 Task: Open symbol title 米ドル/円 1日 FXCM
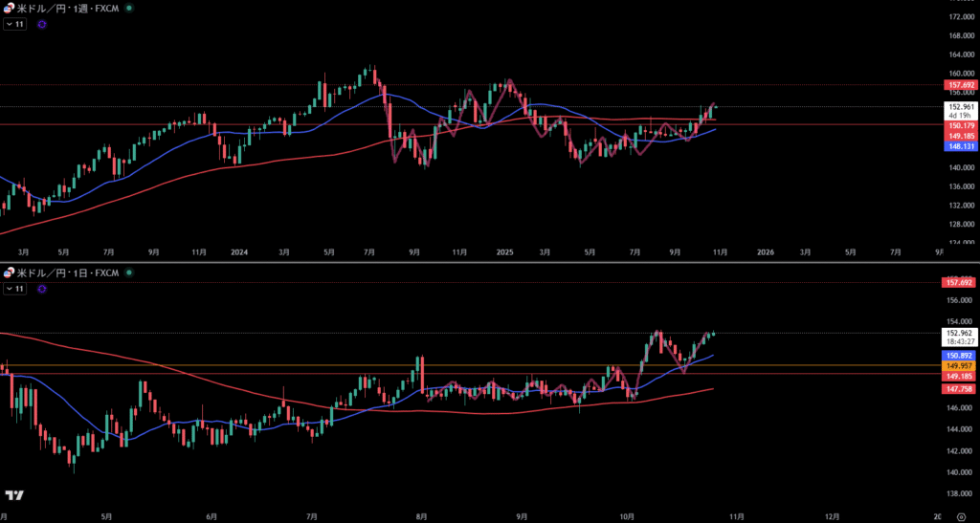pyautogui.click(x=69, y=273)
